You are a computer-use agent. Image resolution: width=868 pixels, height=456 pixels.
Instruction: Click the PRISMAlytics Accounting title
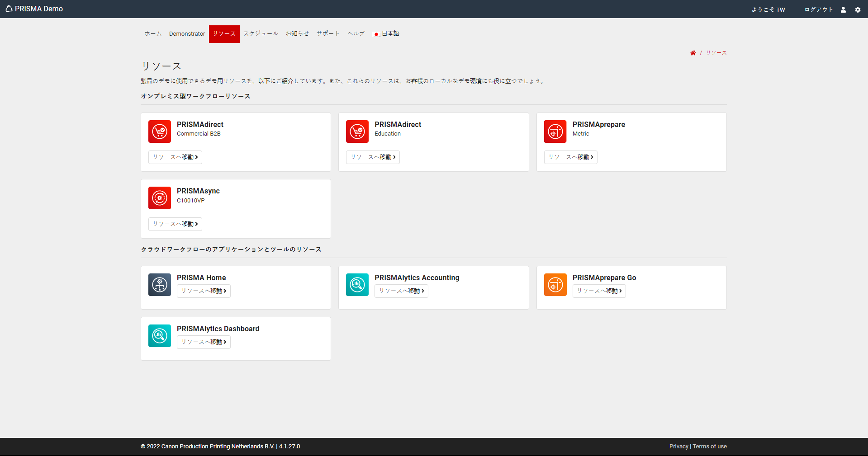point(417,277)
